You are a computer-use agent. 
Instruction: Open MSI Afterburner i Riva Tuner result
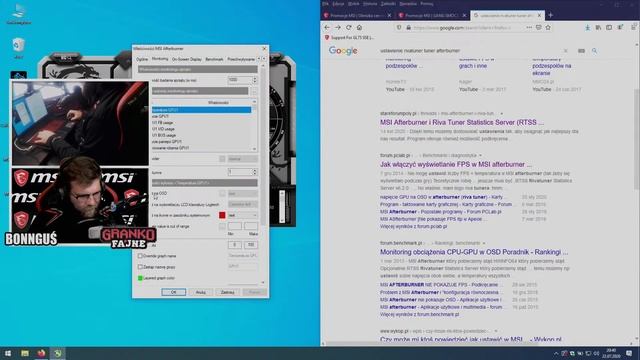(x=462, y=122)
